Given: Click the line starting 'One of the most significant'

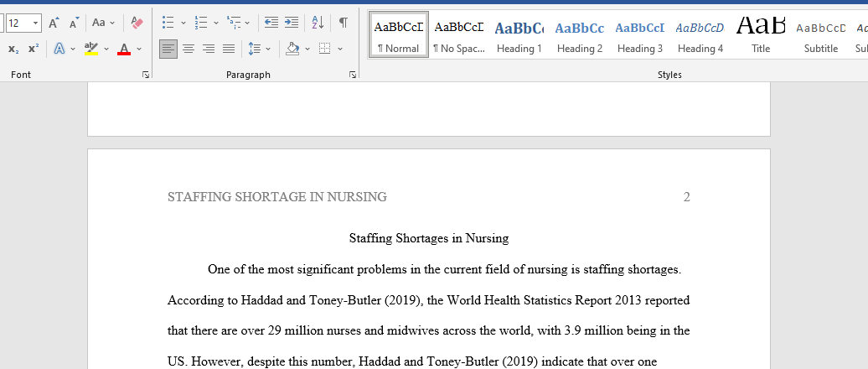Looking at the screenshot, I should tap(445, 270).
